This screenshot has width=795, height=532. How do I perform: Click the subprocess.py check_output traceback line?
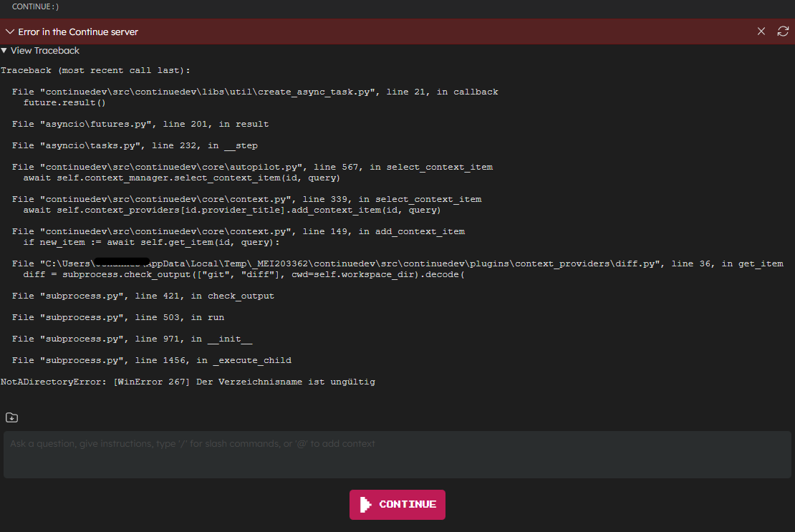143,296
